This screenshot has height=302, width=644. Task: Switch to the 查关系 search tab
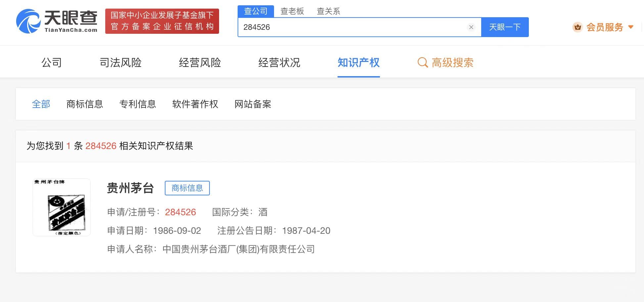(x=328, y=11)
